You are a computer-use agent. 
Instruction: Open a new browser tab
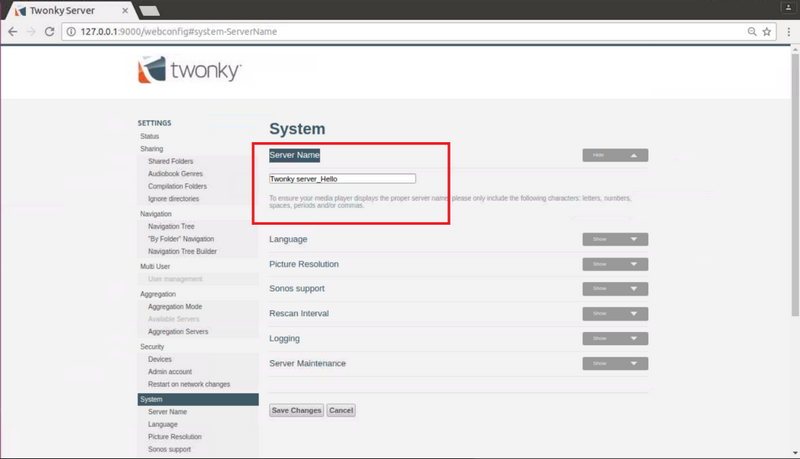click(x=149, y=11)
